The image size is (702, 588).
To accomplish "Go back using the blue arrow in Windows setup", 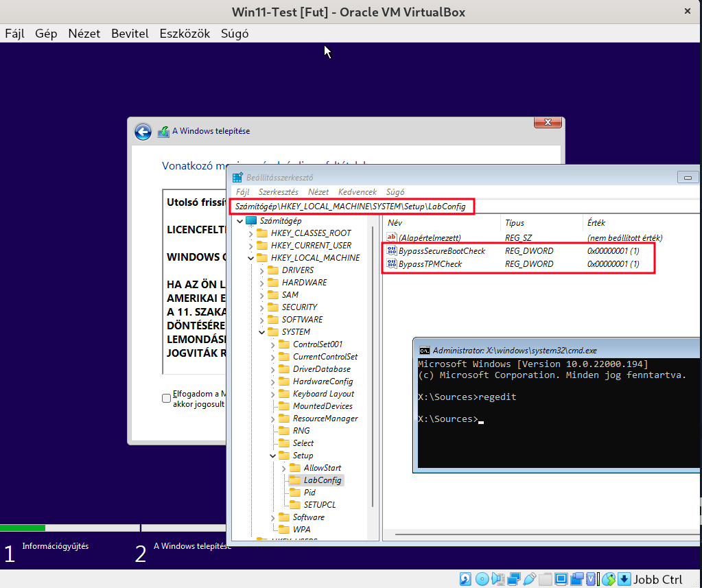I will 143,132.
